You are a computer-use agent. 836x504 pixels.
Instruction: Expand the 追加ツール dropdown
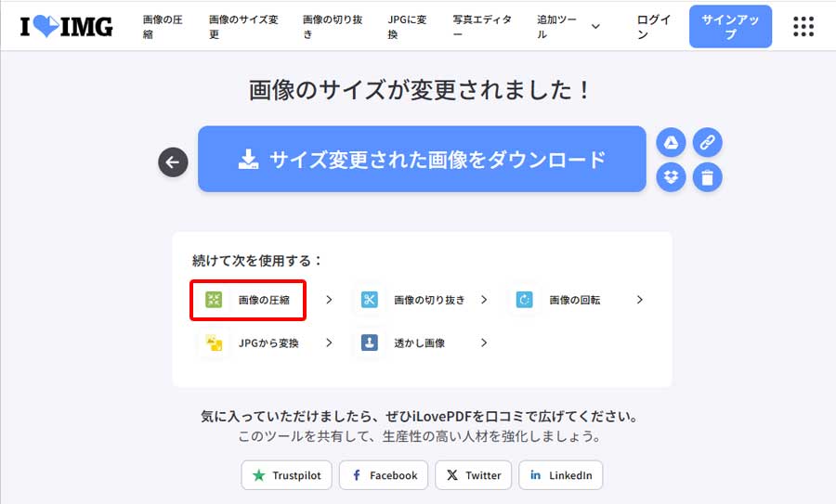tap(568, 26)
